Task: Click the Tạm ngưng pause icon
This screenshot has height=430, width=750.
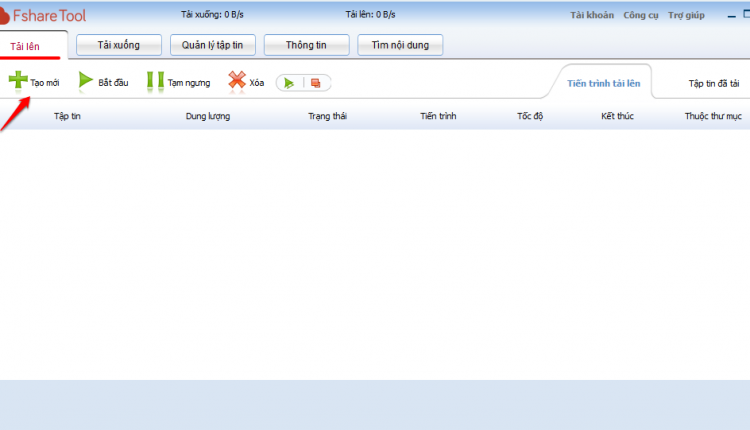Action: pos(155,81)
